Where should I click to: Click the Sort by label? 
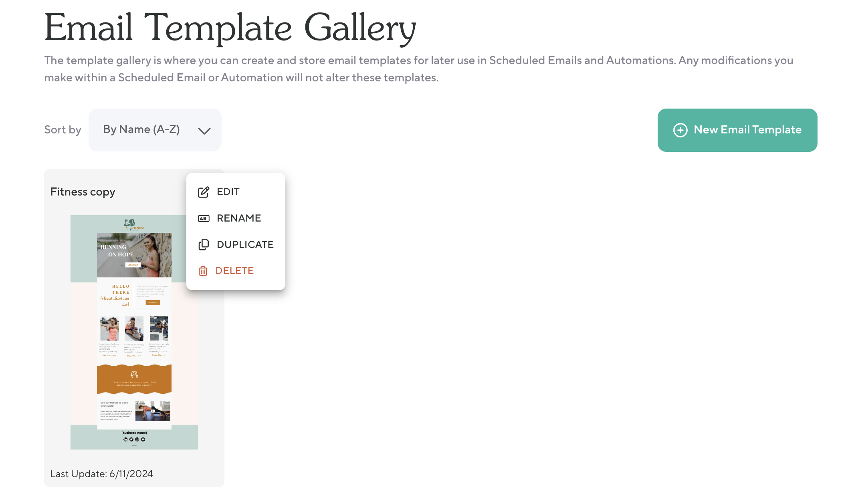[x=63, y=130]
